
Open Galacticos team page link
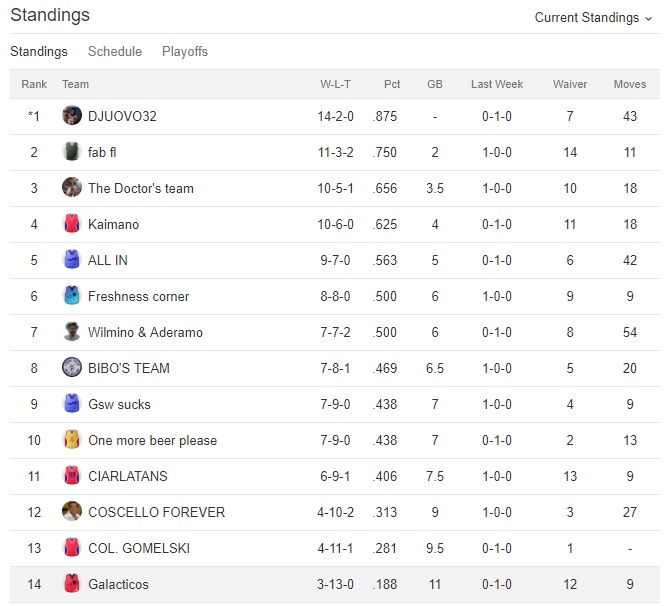(120, 584)
